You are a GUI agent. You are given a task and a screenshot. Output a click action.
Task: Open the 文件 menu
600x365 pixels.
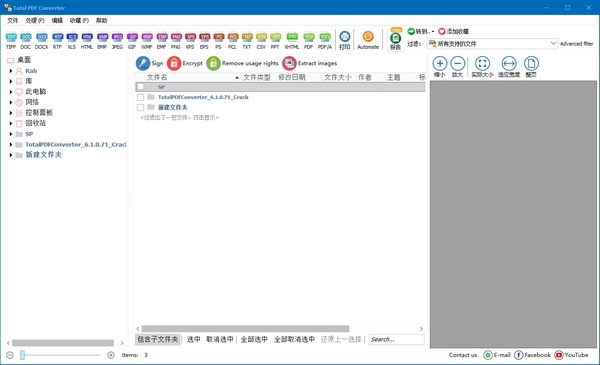point(13,20)
